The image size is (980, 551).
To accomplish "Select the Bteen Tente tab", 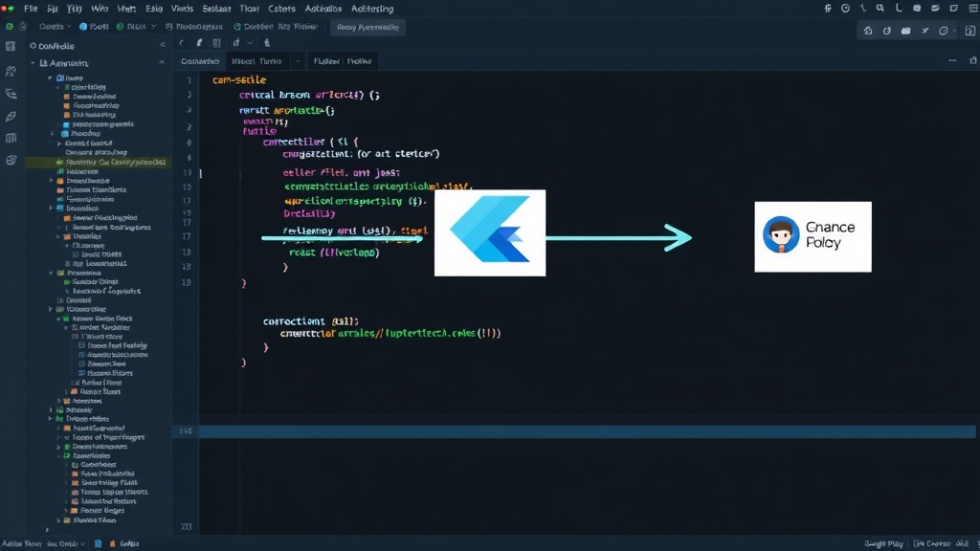I will [x=256, y=61].
